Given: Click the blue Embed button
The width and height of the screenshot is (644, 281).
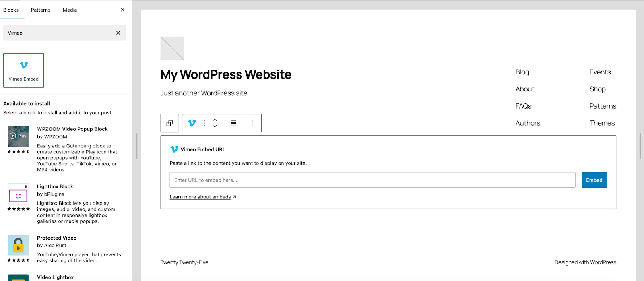Looking at the screenshot, I should pos(594,180).
